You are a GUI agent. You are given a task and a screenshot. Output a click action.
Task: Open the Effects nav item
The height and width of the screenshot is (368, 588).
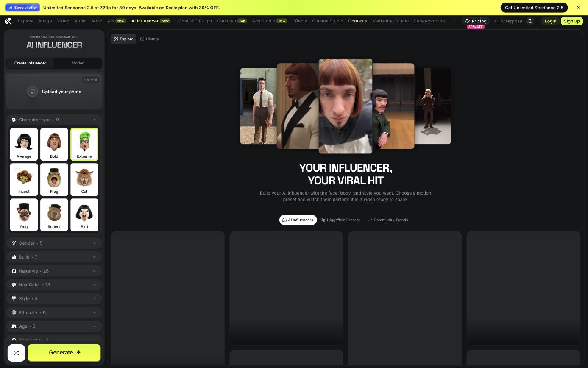pos(299,21)
